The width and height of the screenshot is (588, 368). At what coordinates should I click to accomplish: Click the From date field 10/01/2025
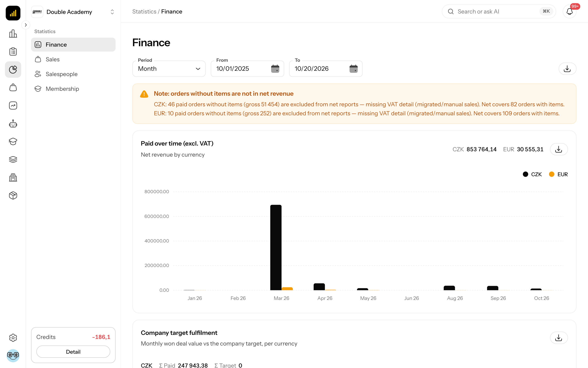tap(247, 69)
